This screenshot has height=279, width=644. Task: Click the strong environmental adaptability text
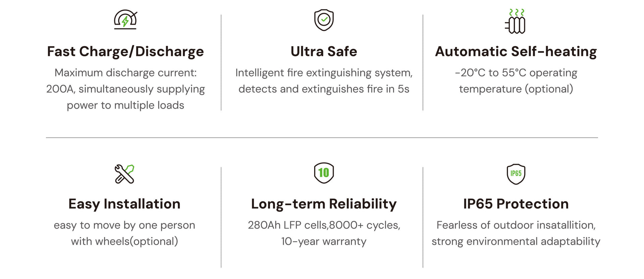516,241
